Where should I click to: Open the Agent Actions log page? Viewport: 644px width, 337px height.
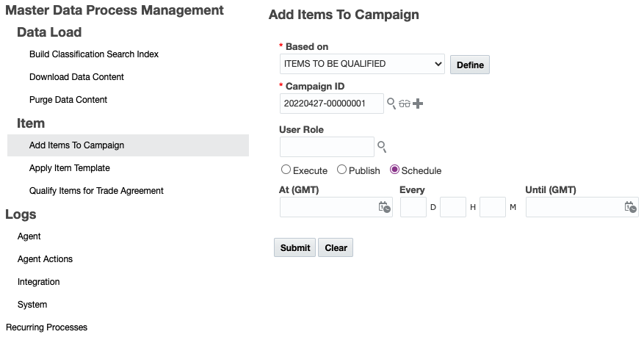point(45,259)
